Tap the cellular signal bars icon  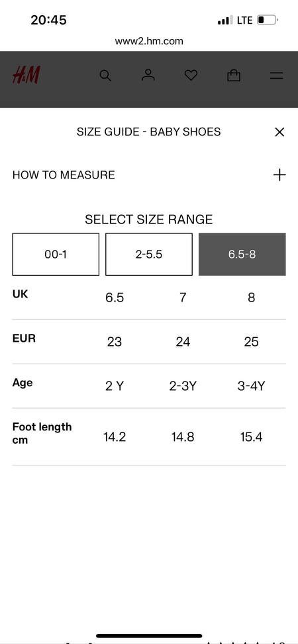(x=225, y=20)
